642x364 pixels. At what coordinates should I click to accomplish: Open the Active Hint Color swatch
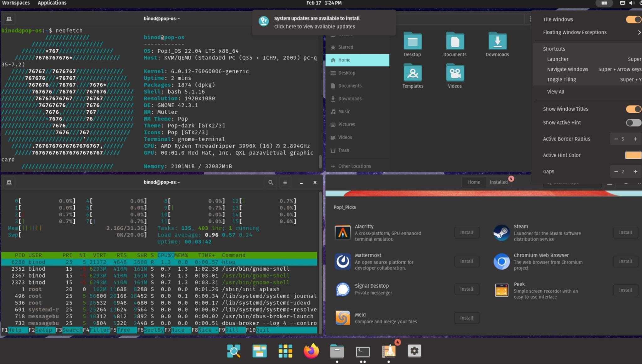click(x=633, y=155)
